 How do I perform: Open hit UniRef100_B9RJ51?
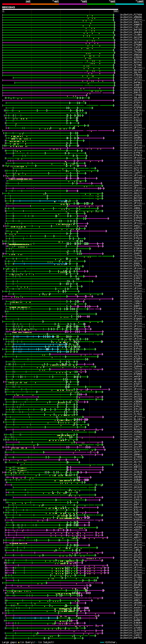tap(131, 93)
